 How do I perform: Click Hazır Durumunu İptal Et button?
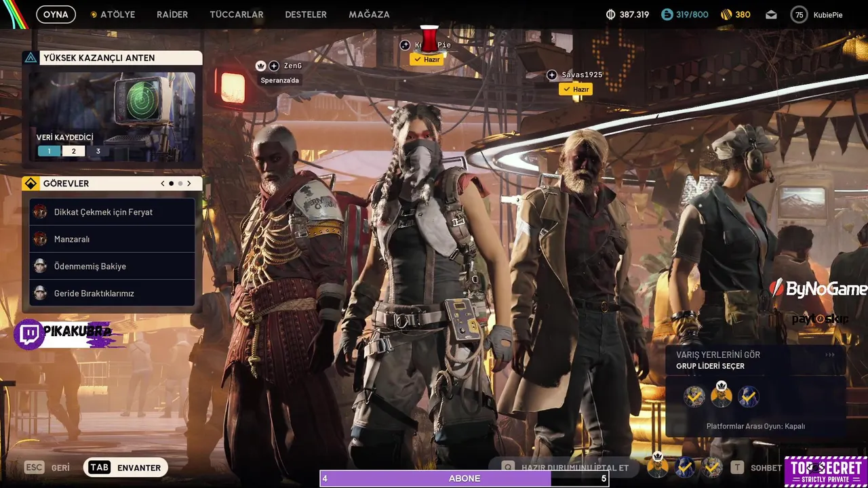click(x=575, y=468)
